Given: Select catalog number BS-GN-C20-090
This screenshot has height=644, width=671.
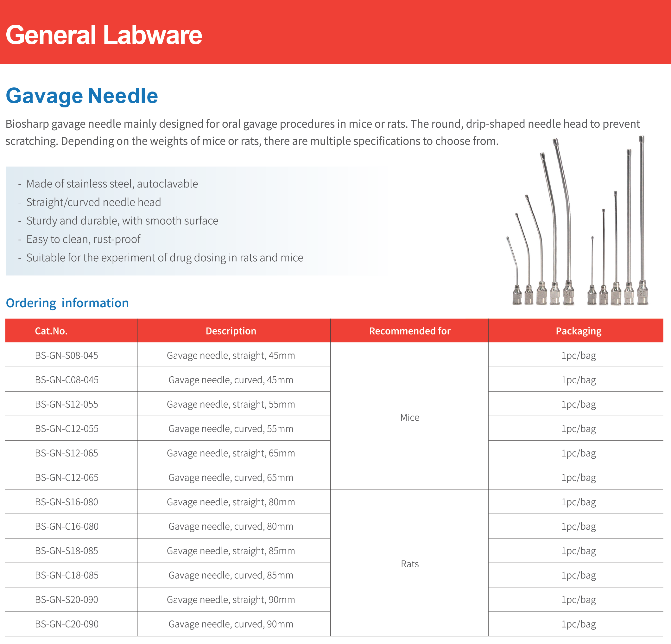Looking at the screenshot, I should tap(66, 624).
